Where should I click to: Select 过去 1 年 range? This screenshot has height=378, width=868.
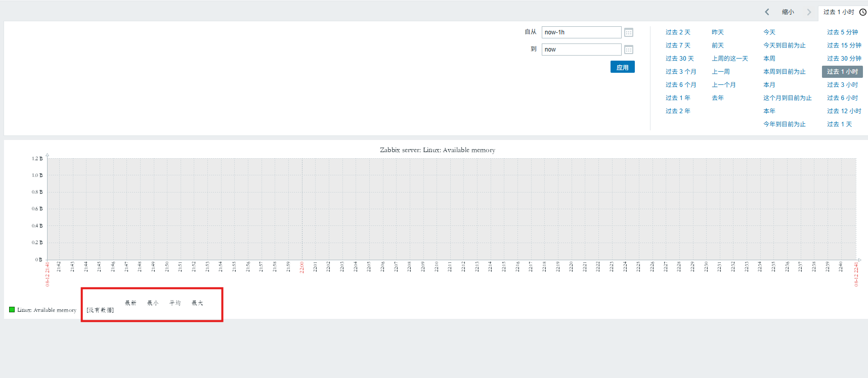pyautogui.click(x=678, y=98)
